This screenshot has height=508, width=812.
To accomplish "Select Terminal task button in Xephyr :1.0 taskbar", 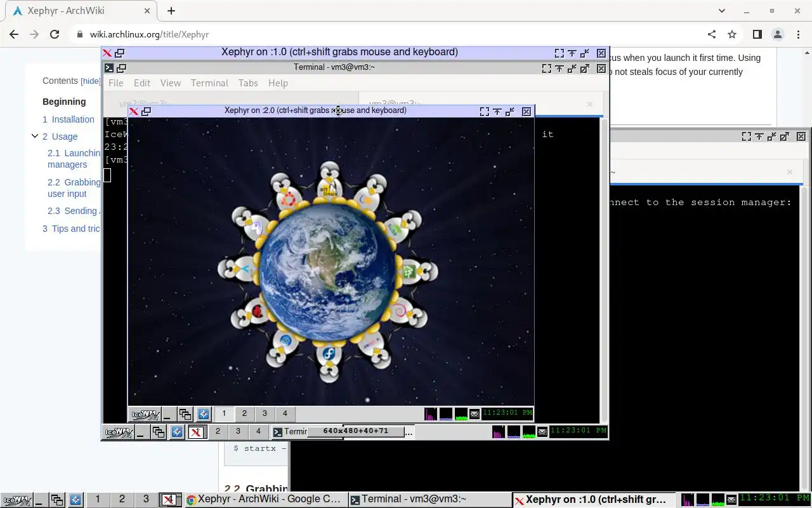I will 289,432.
